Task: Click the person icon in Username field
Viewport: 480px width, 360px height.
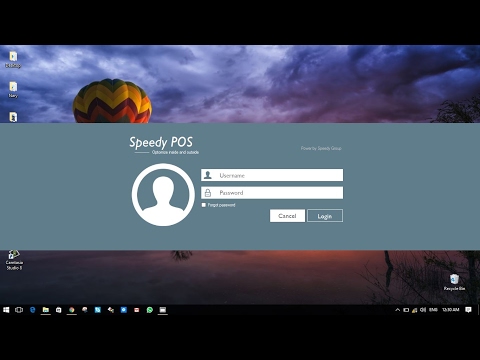Action: 208,175
